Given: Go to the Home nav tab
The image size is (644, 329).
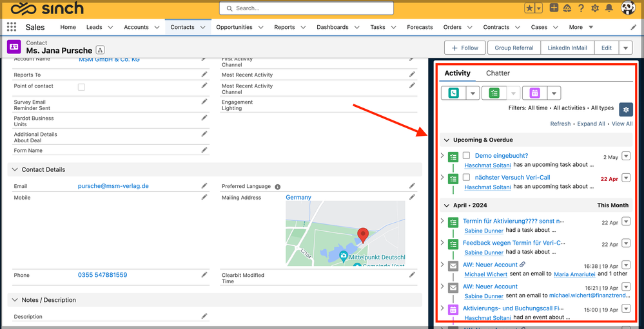Looking at the screenshot, I should pos(68,27).
